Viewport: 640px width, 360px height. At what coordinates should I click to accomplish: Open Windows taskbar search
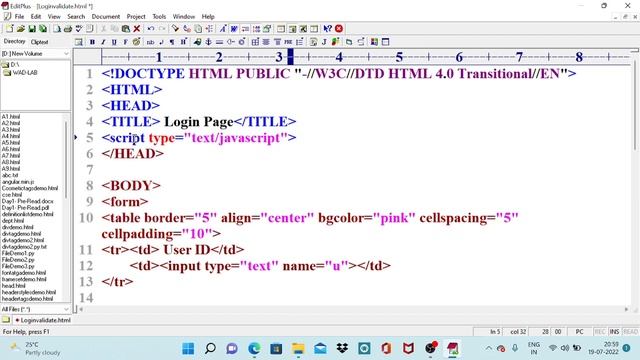coord(210,348)
